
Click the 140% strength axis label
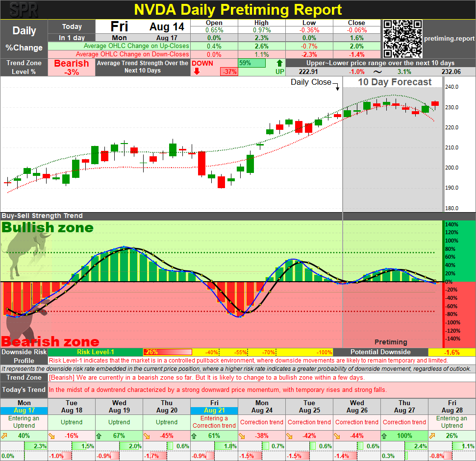click(451, 225)
